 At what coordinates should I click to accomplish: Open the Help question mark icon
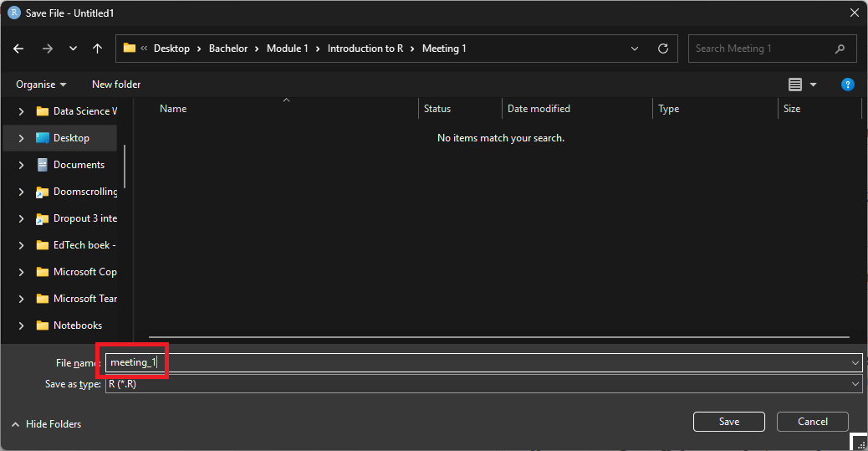pyautogui.click(x=847, y=85)
